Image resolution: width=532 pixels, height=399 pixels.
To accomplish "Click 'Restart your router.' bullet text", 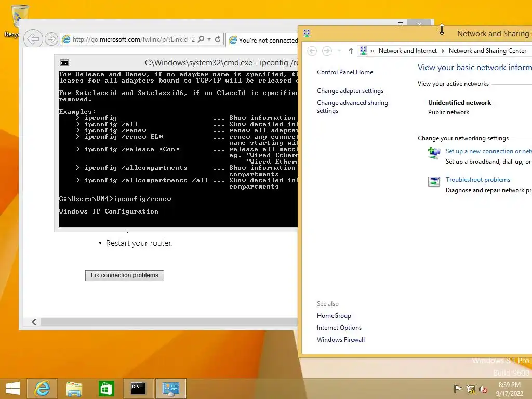I will point(139,243).
